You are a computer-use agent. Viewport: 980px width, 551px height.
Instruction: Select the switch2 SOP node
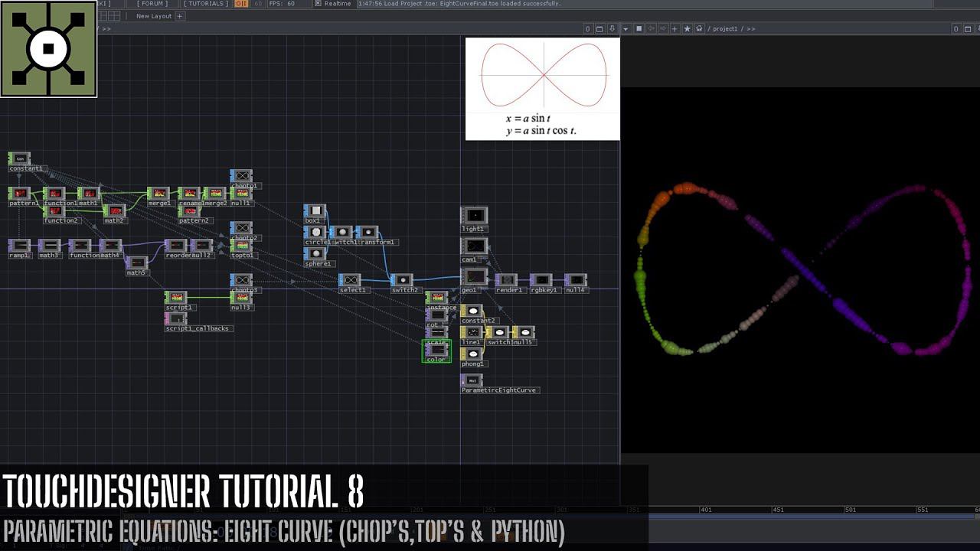click(402, 280)
